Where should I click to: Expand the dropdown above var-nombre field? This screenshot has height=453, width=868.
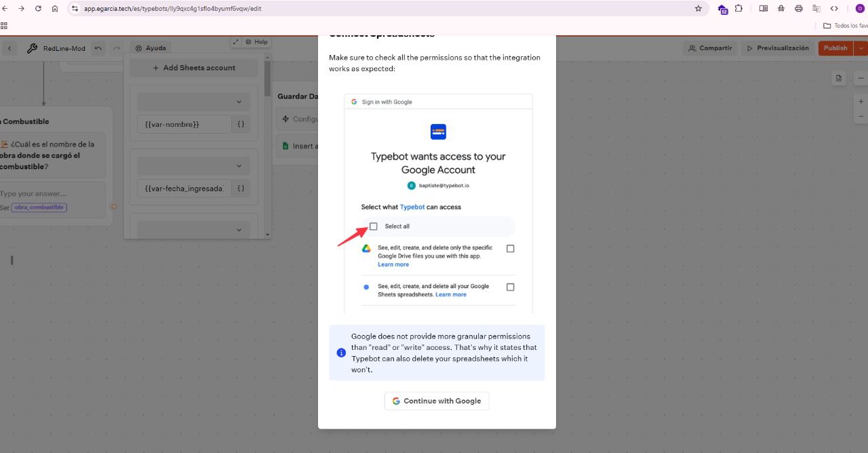click(194, 102)
